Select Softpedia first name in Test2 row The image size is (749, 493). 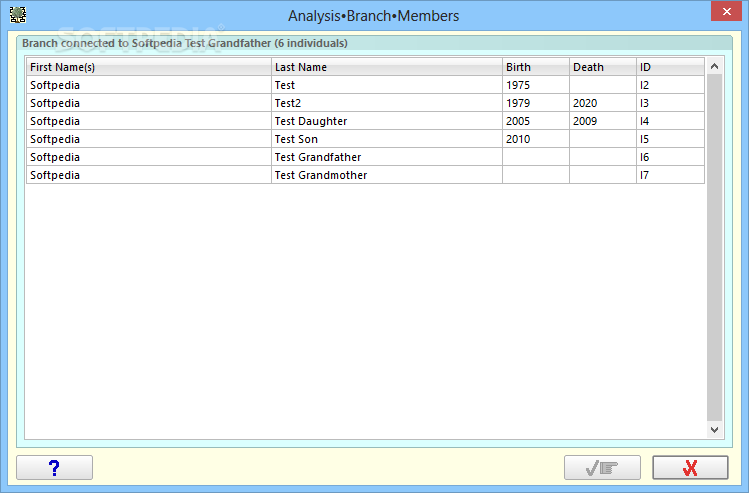coord(149,103)
